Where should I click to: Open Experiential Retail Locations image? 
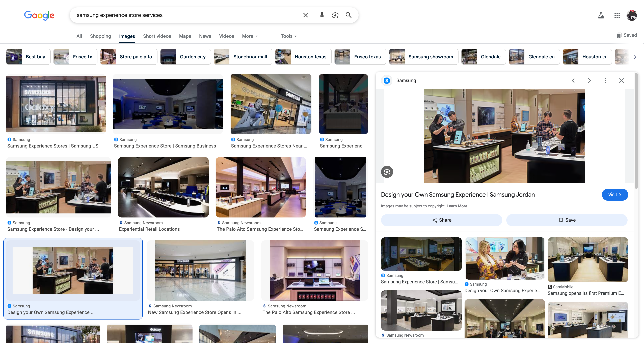[x=163, y=187]
